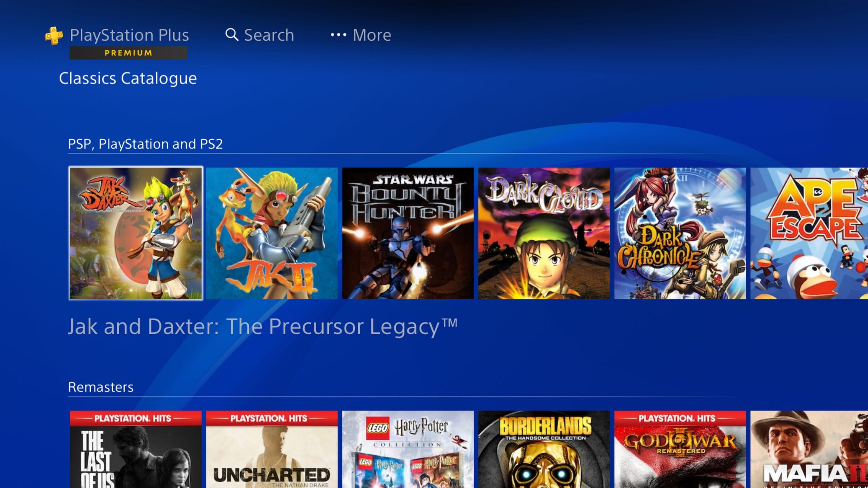Open The Last of Us remaster tile

point(136,449)
